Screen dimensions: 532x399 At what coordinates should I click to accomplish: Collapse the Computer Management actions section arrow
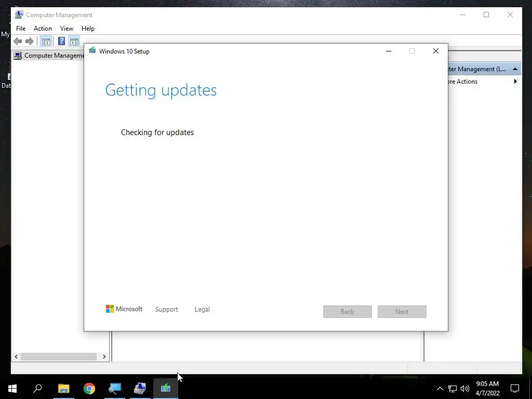tap(515, 69)
